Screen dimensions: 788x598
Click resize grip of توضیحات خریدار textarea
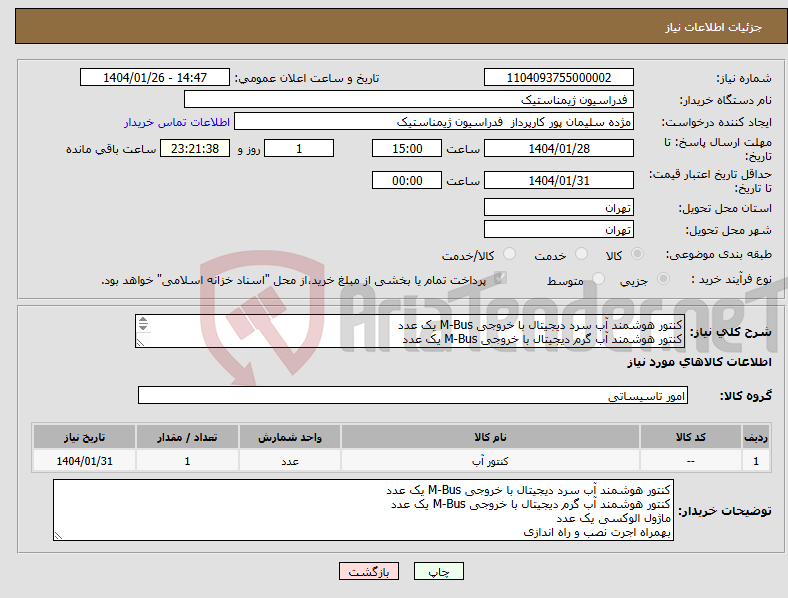58,536
